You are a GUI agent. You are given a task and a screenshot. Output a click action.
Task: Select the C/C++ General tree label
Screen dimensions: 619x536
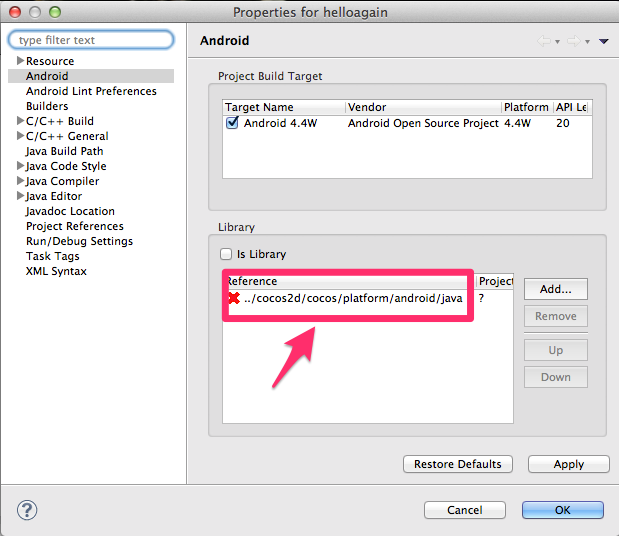[67, 136]
